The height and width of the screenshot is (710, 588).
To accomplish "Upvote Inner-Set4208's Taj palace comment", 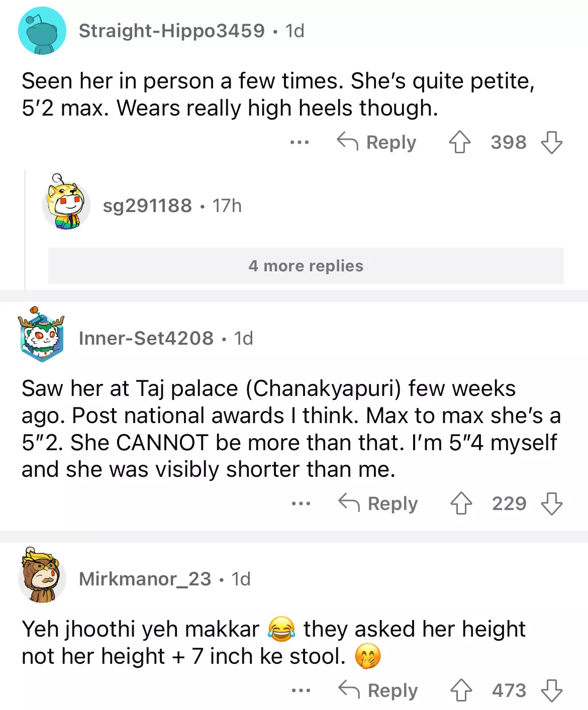I will click(461, 503).
